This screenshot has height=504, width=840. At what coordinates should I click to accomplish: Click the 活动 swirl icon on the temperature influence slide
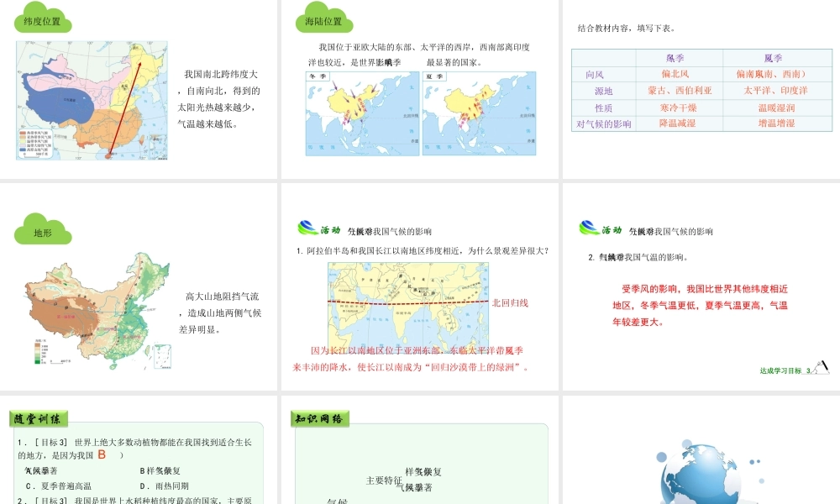[589, 228]
